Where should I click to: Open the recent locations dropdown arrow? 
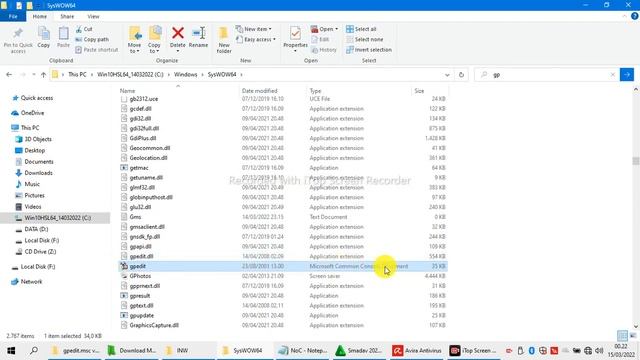tap(33, 75)
